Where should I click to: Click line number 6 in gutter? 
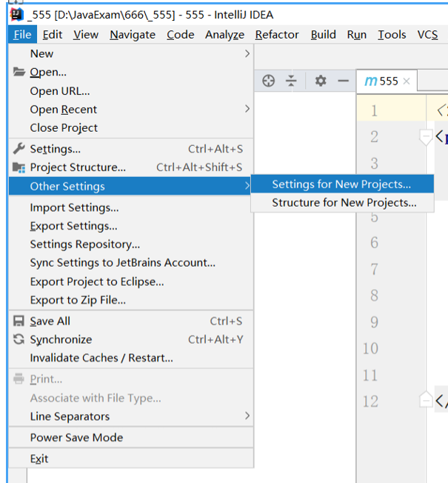(x=375, y=242)
